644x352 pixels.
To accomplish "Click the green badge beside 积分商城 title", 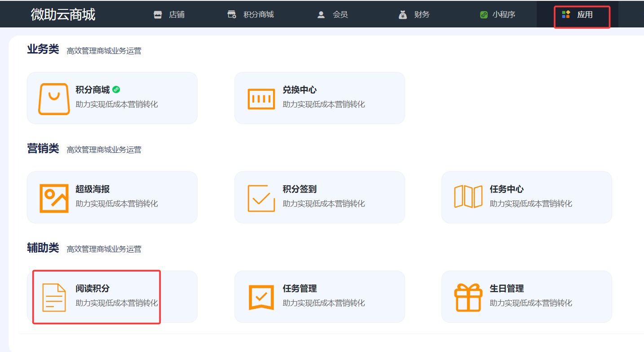I will [116, 90].
